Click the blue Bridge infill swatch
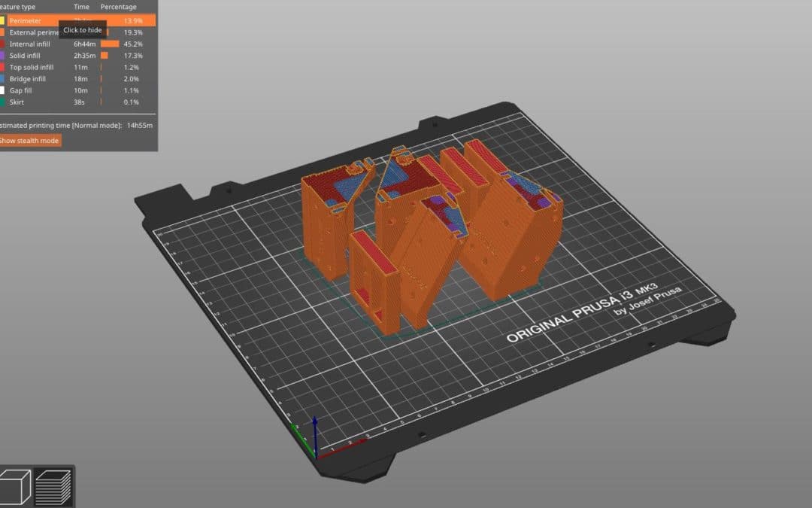This screenshot has width=812, height=508. click(3, 78)
